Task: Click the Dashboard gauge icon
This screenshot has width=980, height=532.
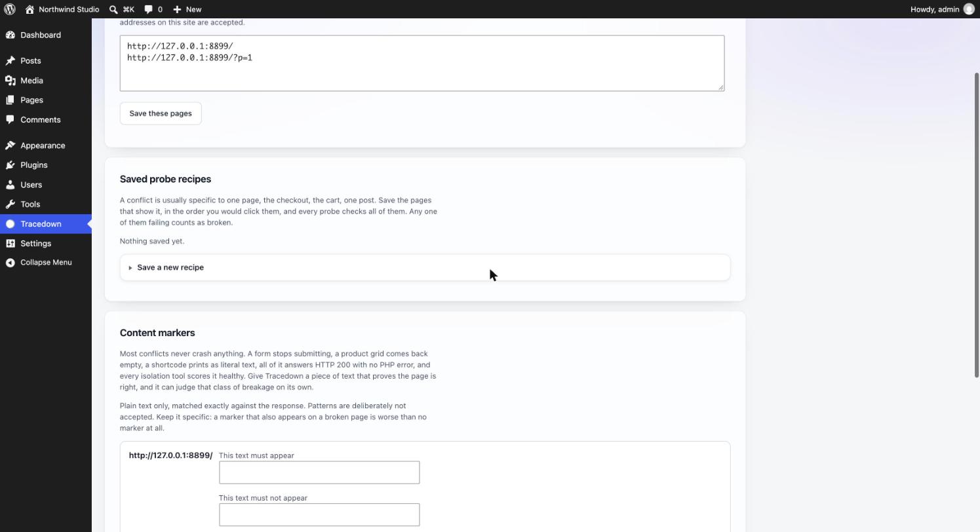Action: (x=10, y=35)
